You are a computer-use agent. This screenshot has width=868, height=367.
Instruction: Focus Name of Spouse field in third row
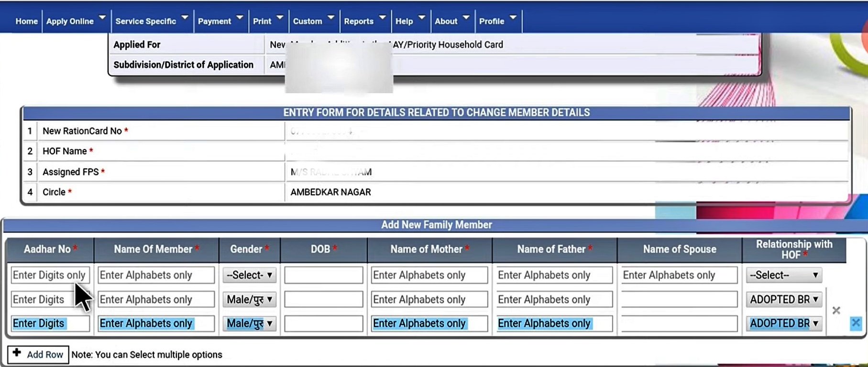(x=679, y=323)
